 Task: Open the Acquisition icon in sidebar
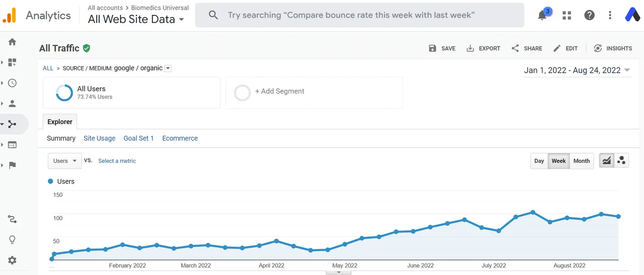(12, 124)
